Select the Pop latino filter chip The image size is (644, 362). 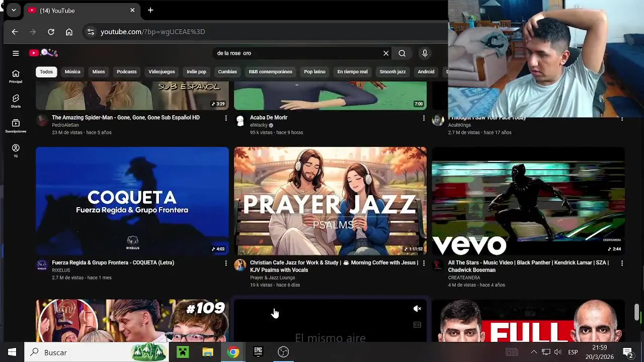(314, 72)
